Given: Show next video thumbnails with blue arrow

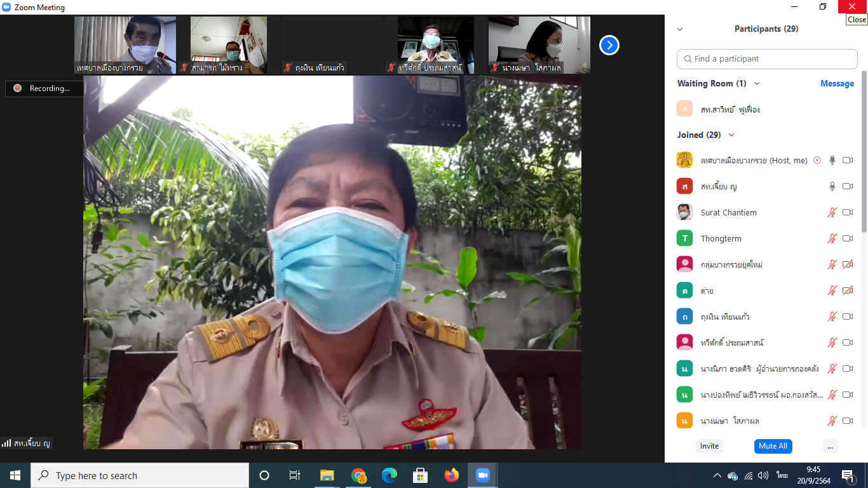Looking at the screenshot, I should click(x=609, y=45).
